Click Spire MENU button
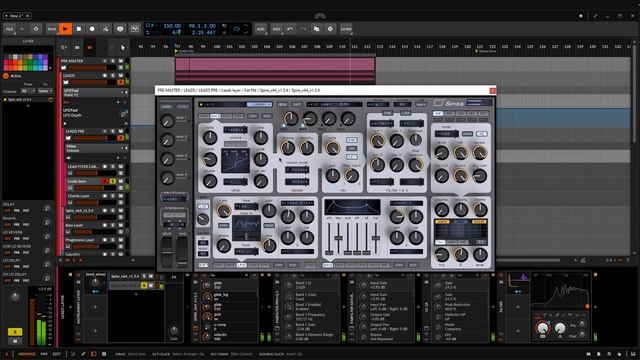 tap(282, 104)
